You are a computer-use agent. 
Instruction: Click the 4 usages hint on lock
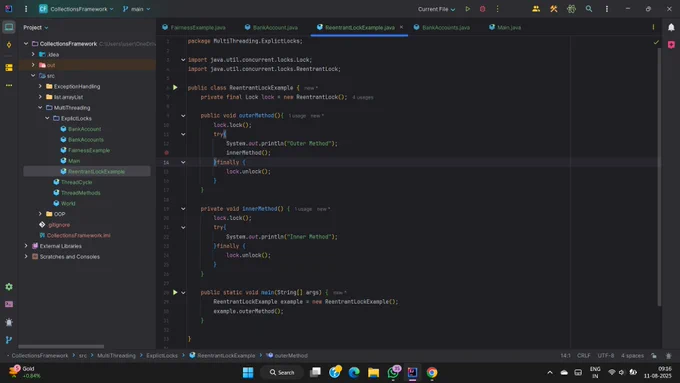[x=363, y=98]
